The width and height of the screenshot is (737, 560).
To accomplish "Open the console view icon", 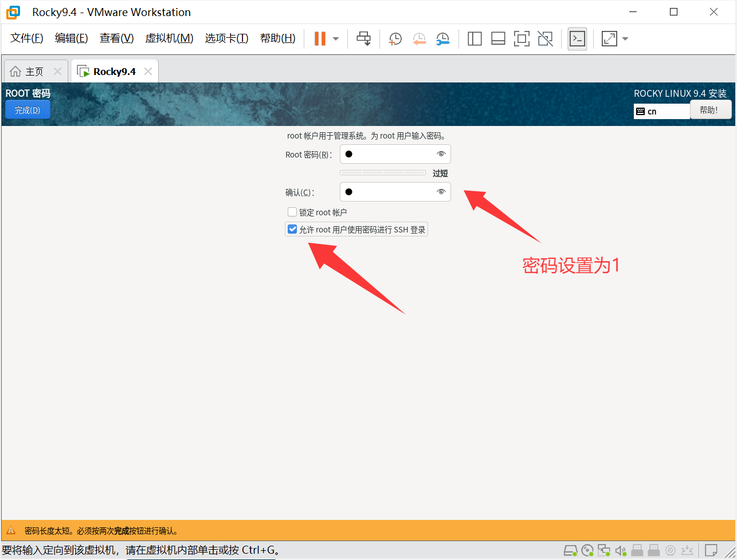I will click(577, 39).
